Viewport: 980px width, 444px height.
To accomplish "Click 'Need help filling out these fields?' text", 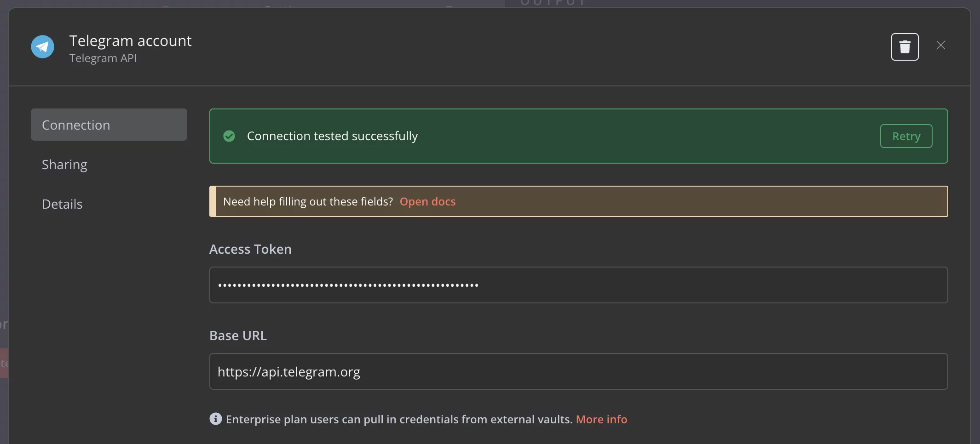I will pyautogui.click(x=308, y=201).
